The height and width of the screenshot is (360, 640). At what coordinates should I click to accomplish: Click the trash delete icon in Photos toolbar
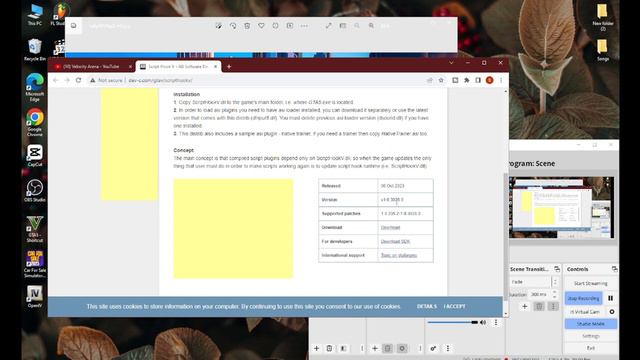pos(247,26)
